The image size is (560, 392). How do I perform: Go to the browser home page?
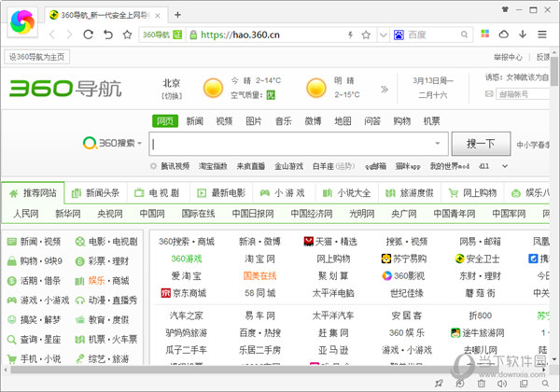point(126,35)
